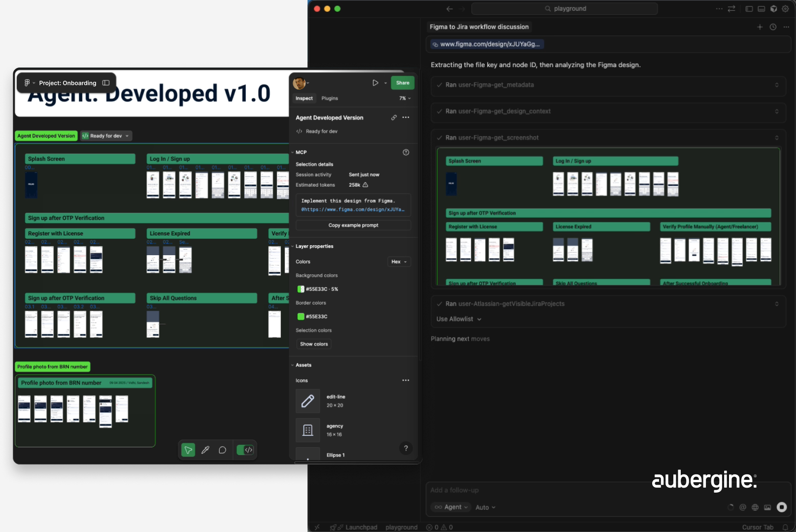Open title bar ellipsis menu in Cursor
The height and width of the screenshot is (532, 796).
coord(719,9)
